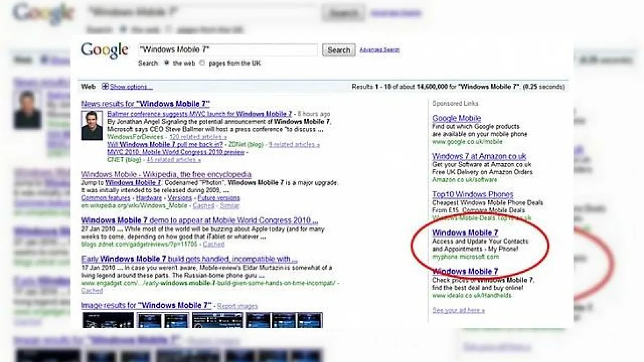Open the 120 related articles link
Screen dimensions: 644x362
click(198, 137)
